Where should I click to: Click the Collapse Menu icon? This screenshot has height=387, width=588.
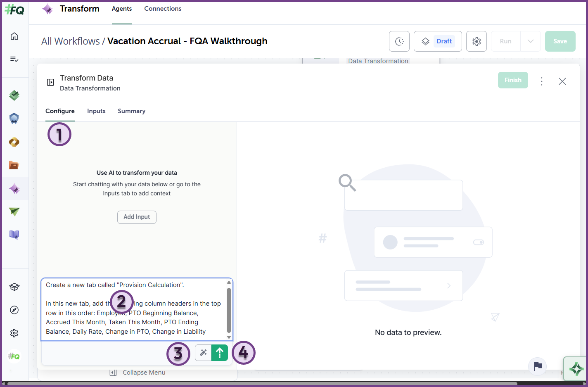(x=113, y=373)
